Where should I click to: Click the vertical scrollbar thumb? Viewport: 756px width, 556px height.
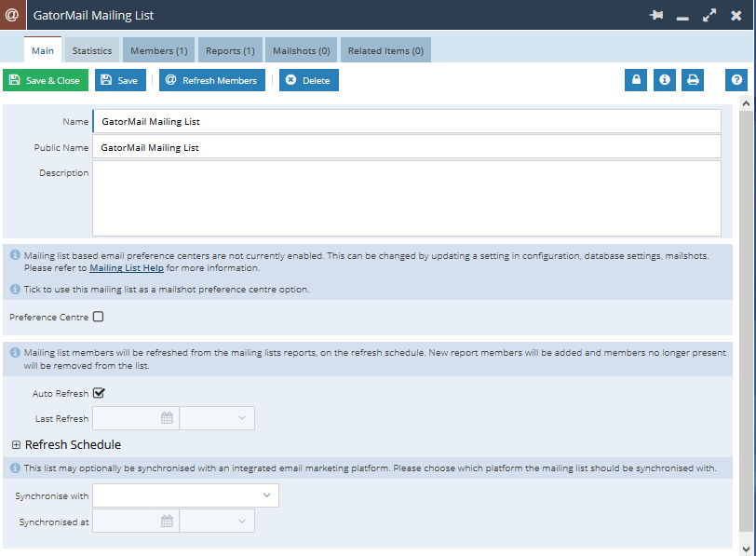[746, 321]
